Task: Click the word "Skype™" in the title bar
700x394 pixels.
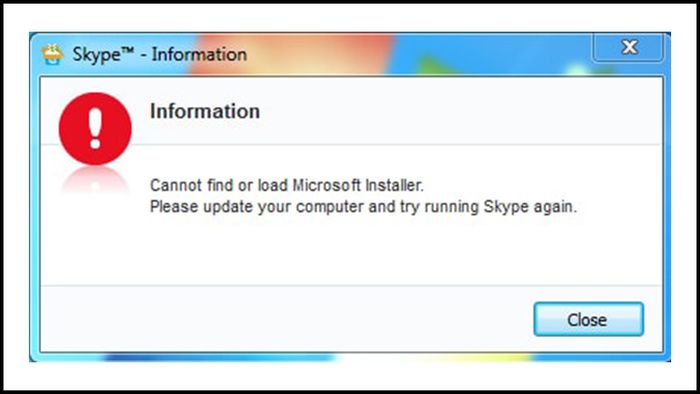Action: pos(103,54)
